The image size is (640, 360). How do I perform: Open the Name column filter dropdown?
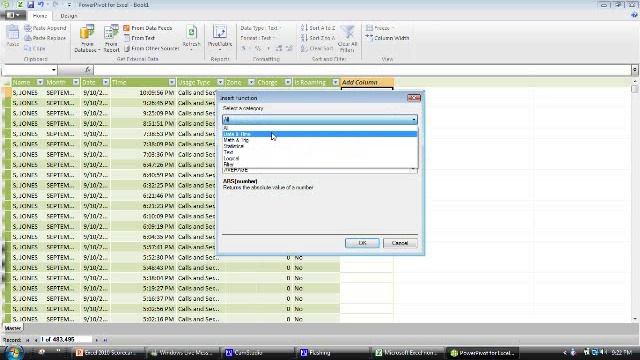tap(40, 82)
